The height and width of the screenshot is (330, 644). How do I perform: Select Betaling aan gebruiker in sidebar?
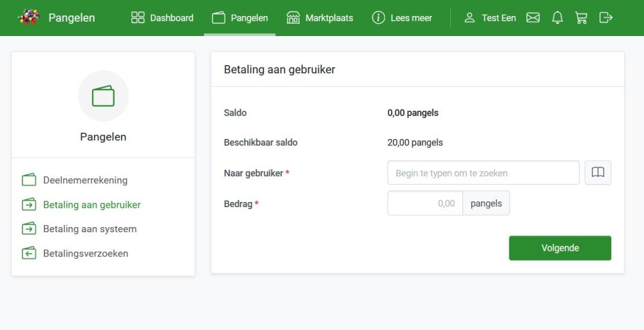pyautogui.click(x=92, y=205)
